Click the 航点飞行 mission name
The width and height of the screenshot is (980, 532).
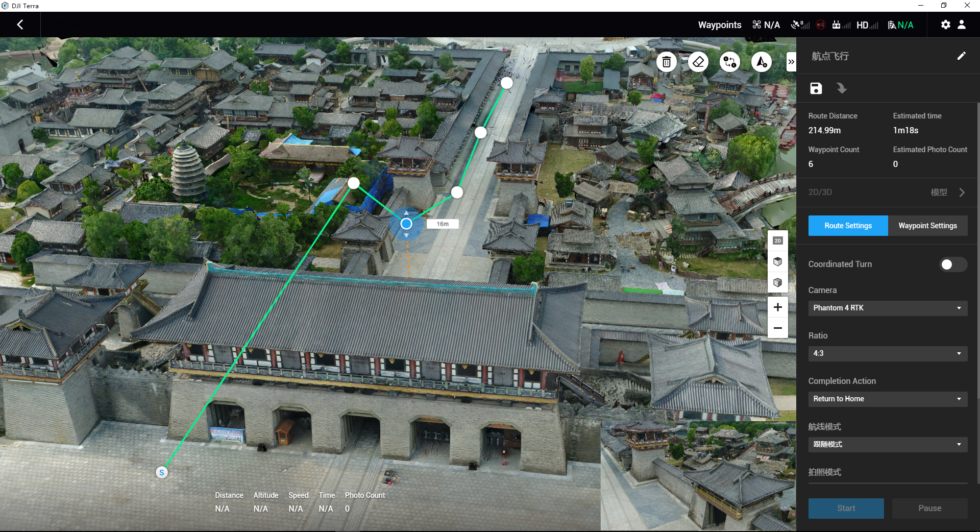coord(830,56)
